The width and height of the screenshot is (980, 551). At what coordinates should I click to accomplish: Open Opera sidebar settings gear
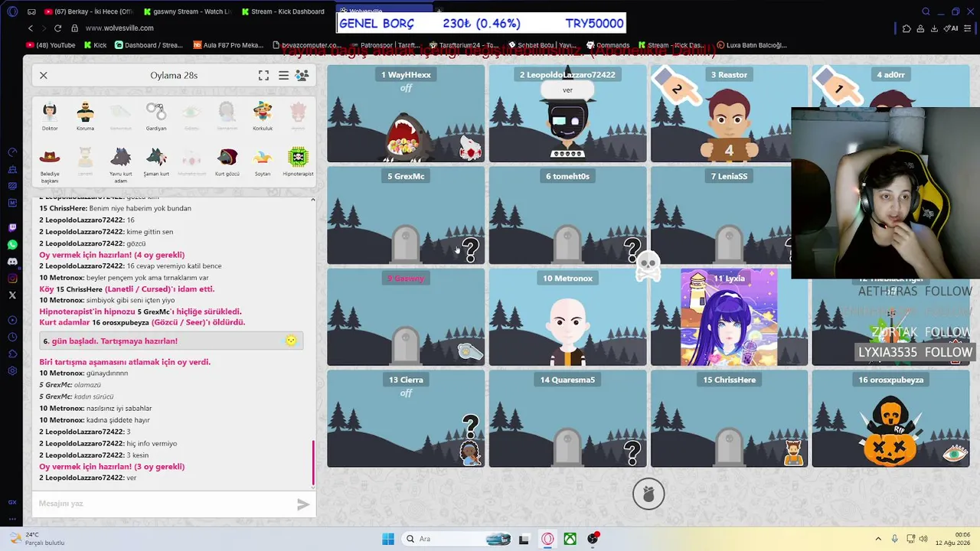point(12,371)
